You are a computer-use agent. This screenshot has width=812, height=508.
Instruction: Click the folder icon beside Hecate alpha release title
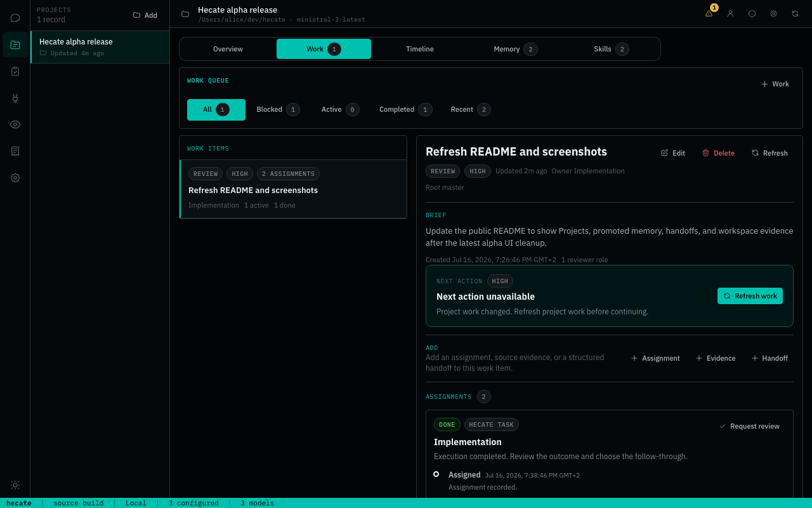click(185, 14)
